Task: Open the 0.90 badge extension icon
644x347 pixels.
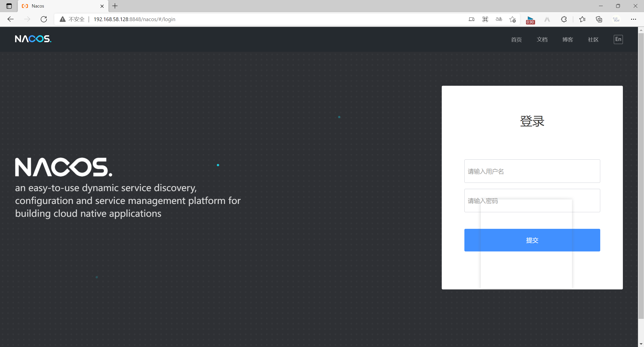Action: tap(530, 20)
